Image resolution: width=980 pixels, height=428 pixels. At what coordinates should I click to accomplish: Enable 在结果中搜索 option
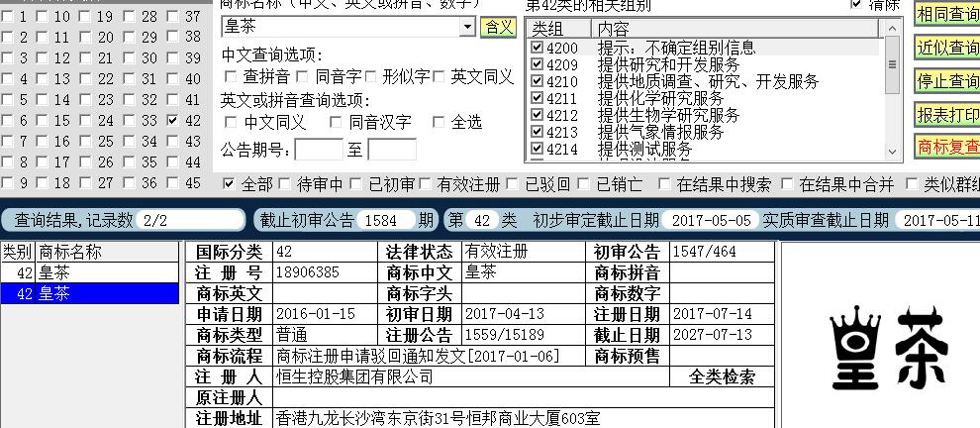[x=664, y=184]
